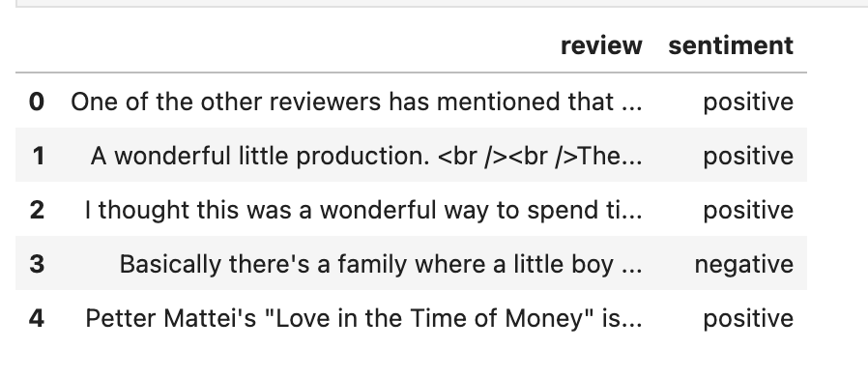Viewport: 868px width, 379px height.
Task: Click the empty index header cell
Action: [x=37, y=45]
